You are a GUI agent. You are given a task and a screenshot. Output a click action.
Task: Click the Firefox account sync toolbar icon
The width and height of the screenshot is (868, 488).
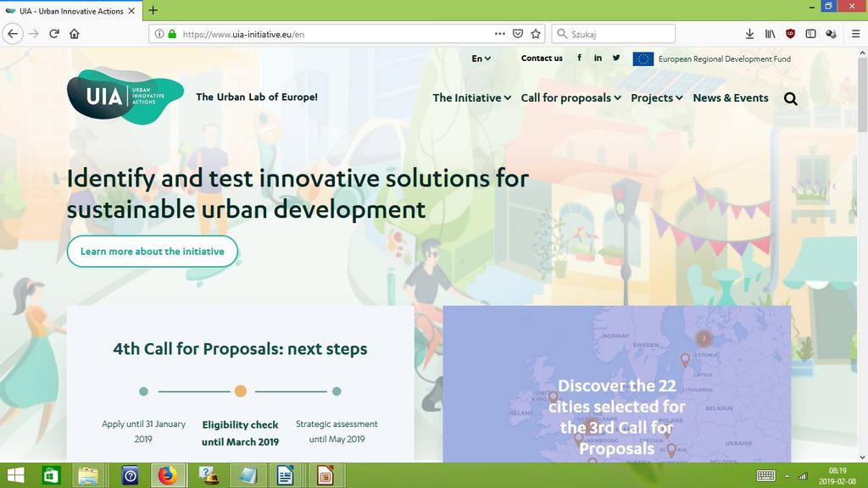pyautogui.click(x=831, y=34)
